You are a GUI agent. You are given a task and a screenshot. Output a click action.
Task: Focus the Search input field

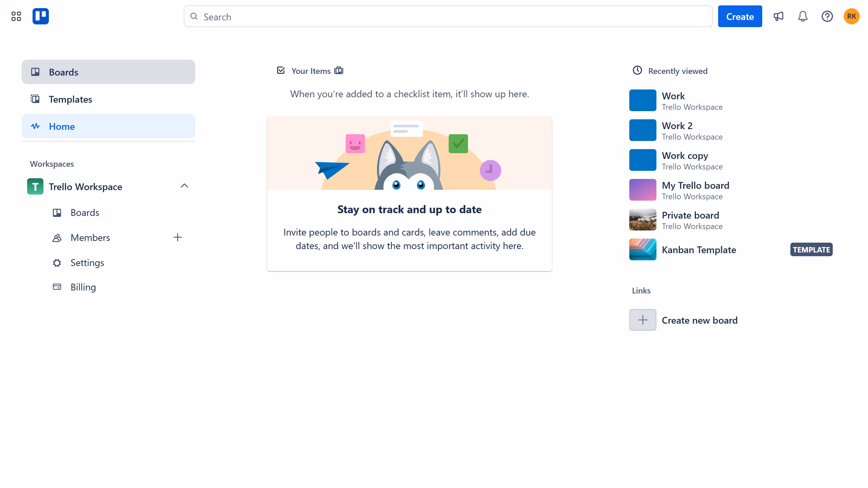[448, 16]
